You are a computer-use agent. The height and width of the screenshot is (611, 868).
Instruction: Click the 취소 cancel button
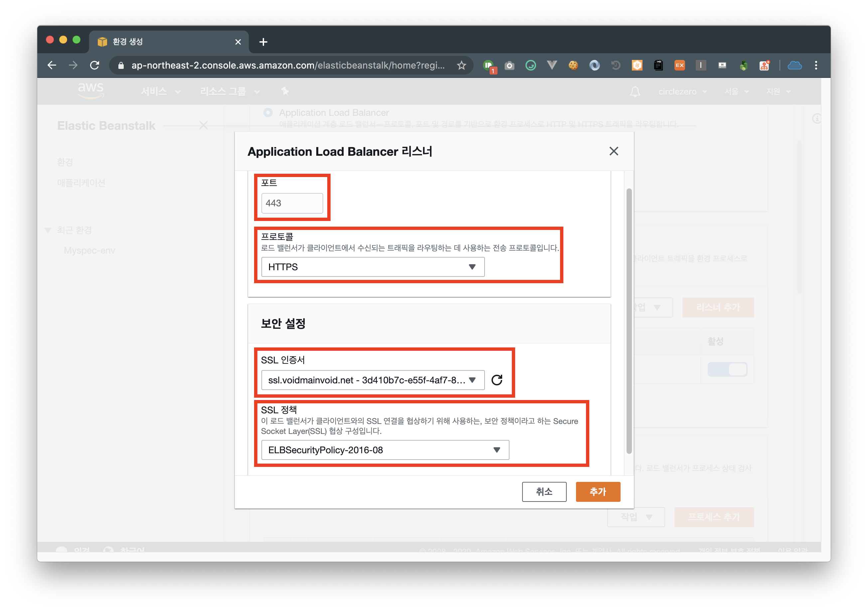pos(544,492)
